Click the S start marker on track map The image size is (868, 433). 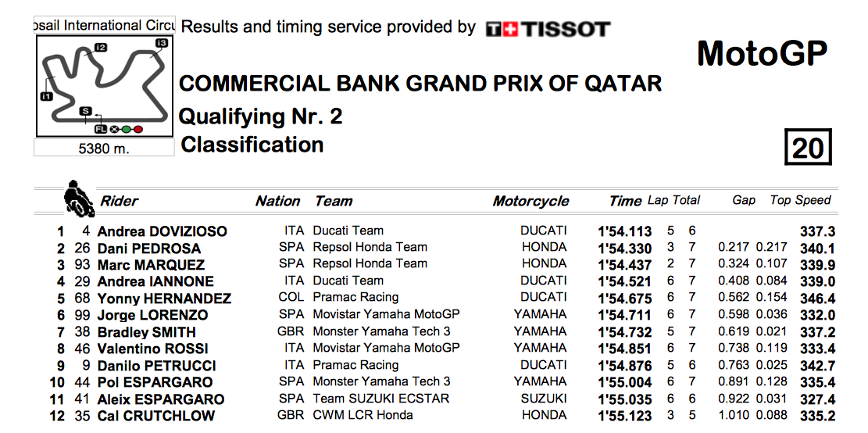[84, 111]
